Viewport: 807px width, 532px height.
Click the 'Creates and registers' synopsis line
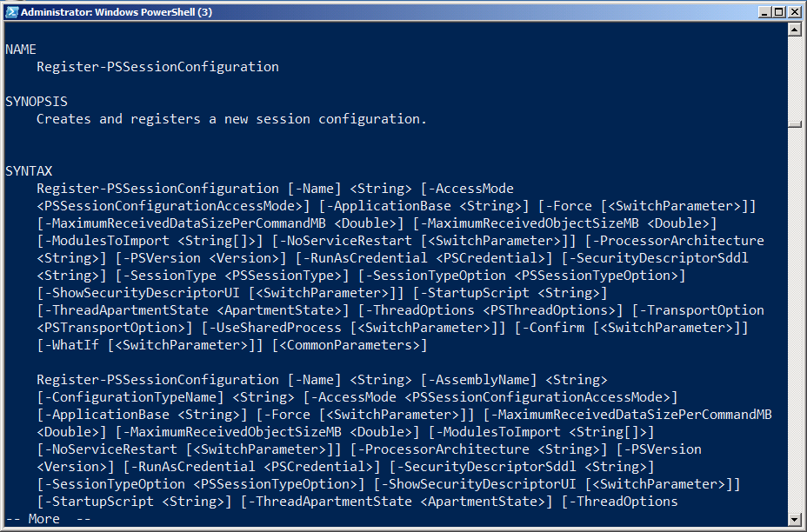tap(231, 119)
